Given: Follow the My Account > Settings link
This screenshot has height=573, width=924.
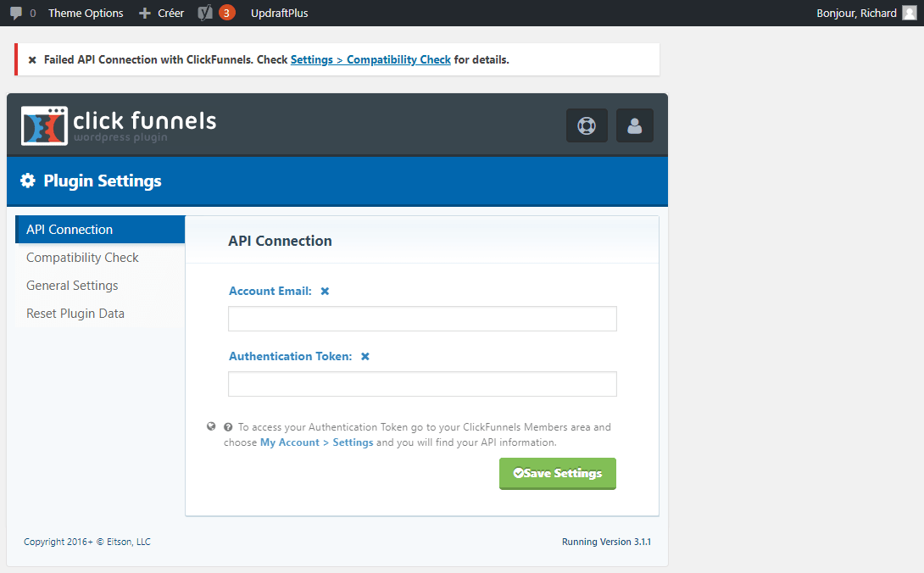Looking at the screenshot, I should 316,442.
